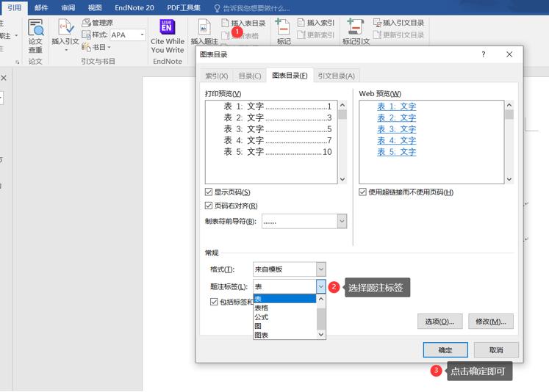Click Web preview link 表 5: 文字
This screenshot has height=392, width=549.
(x=397, y=152)
